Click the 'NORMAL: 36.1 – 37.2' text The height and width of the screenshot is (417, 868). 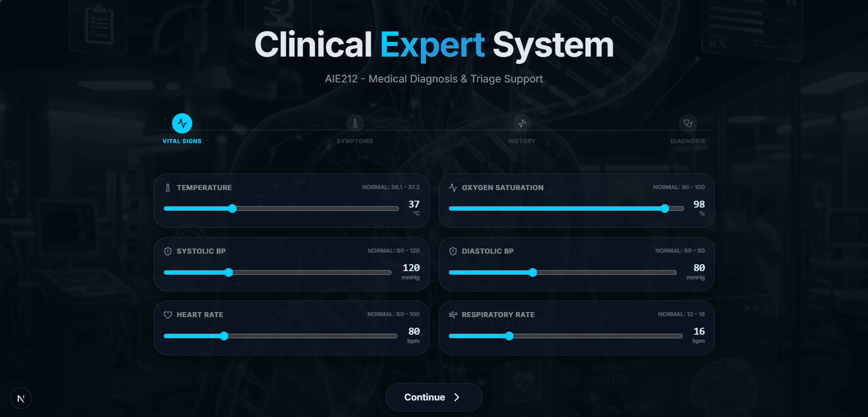[391, 187]
